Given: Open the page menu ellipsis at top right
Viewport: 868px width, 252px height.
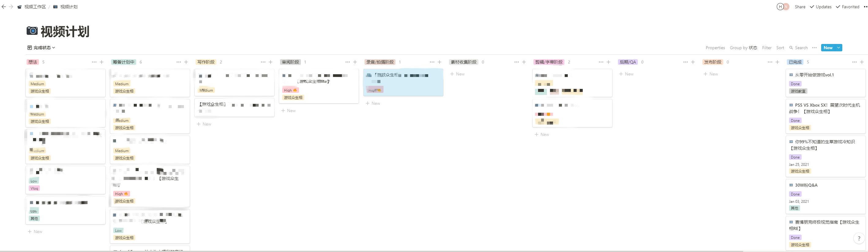Looking at the screenshot, I should click(x=865, y=7).
